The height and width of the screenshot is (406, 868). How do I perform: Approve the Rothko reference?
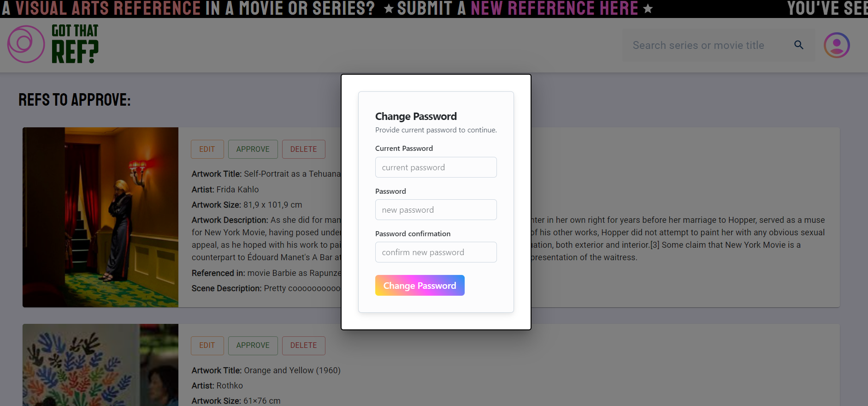[253, 345]
